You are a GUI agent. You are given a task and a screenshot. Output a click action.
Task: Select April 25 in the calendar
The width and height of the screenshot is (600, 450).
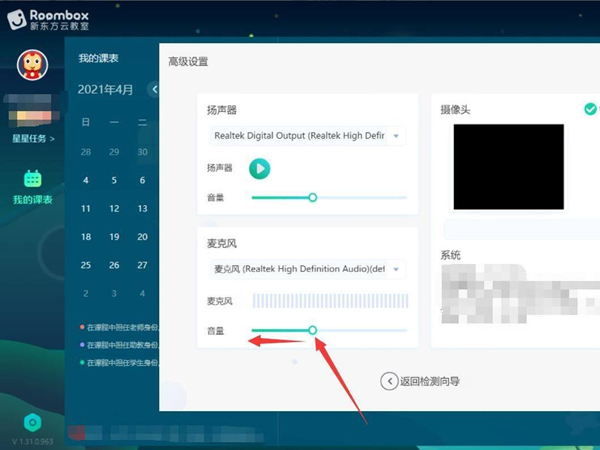point(85,265)
